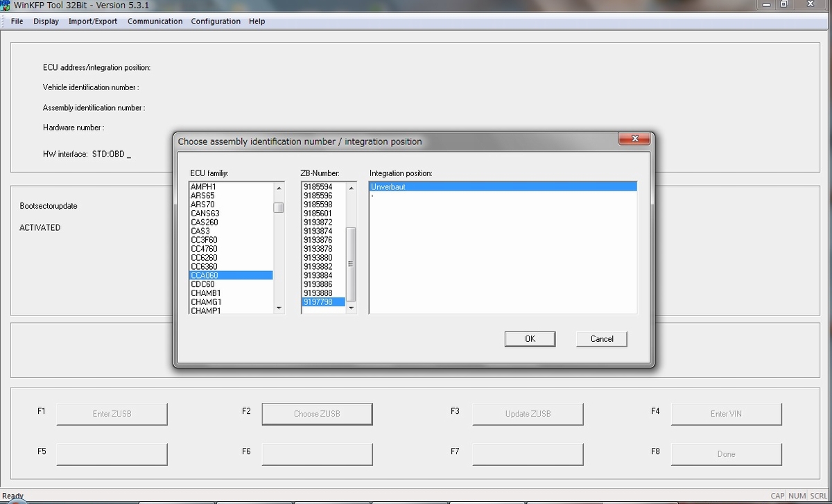Screen dimensions: 832x504
Task: Open the Communication menu
Action: click(x=155, y=21)
